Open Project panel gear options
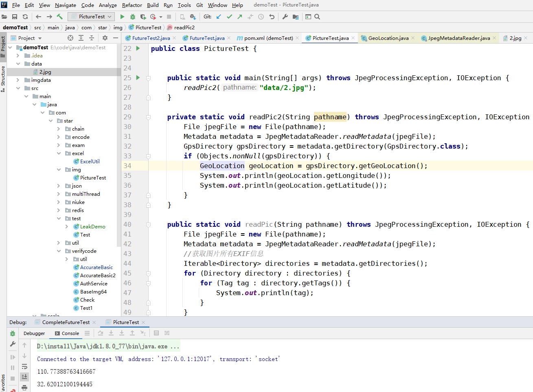The image size is (533, 392). click(x=105, y=38)
